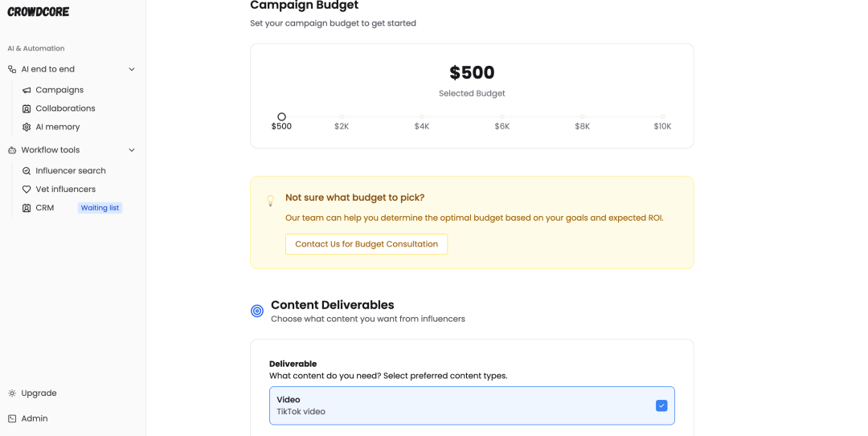Click the Deliverable field label
The image size is (868, 436).
tap(293, 364)
